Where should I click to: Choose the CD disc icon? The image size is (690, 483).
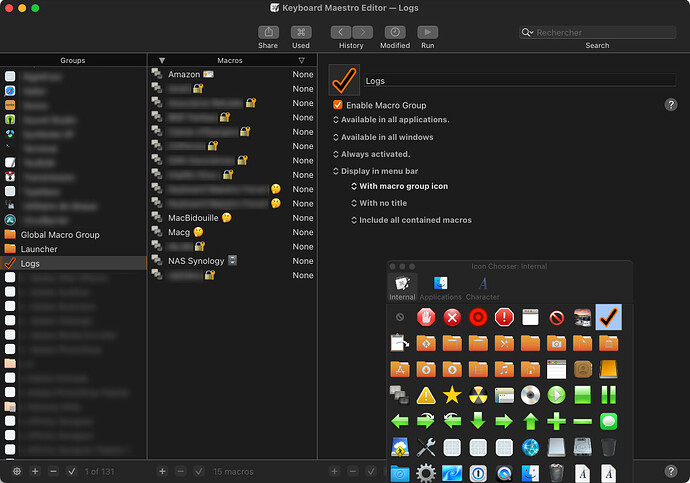point(530,395)
